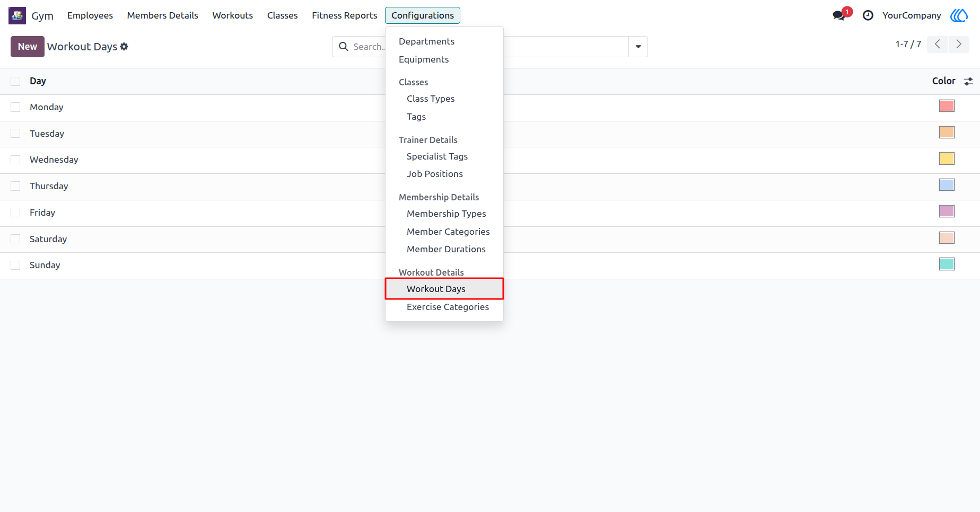The height and width of the screenshot is (512, 980).
Task: Expand the search filter dropdown arrow
Action: [638, 47]
